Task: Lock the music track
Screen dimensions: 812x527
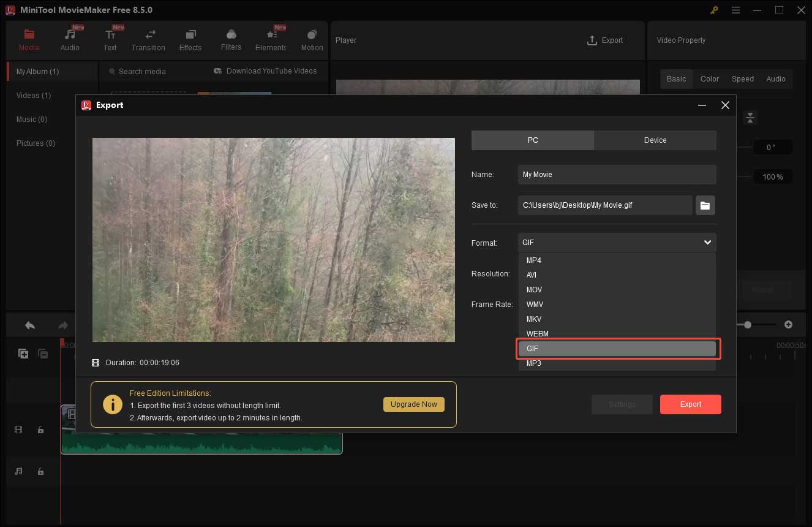Action: pyautogui.click(x=40, y=471)
